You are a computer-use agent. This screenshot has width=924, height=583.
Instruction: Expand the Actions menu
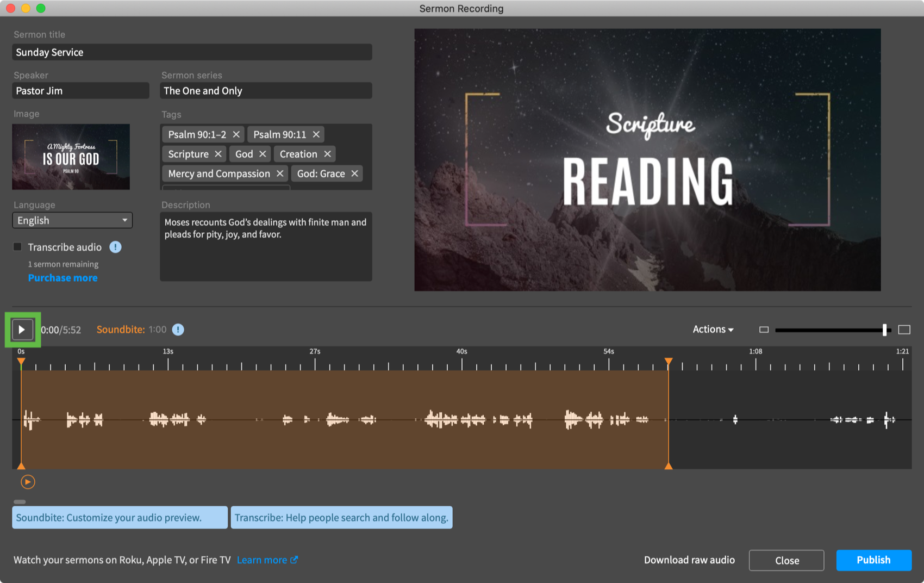[x=713, y=330]
